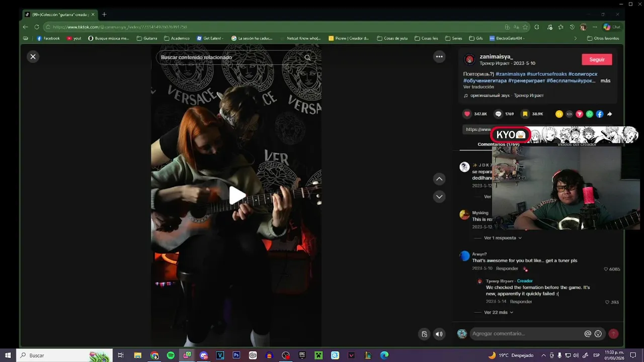The image size is (644, 362).
Task: Click the yellow repost share icon
Action: coord(559,114)
